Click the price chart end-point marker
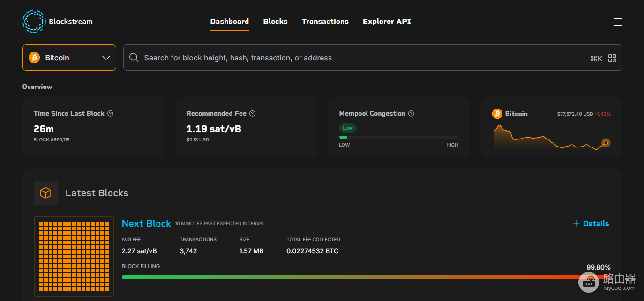Image resolution: width=644 pixels, height=301 pixels. tap(606, 143)
